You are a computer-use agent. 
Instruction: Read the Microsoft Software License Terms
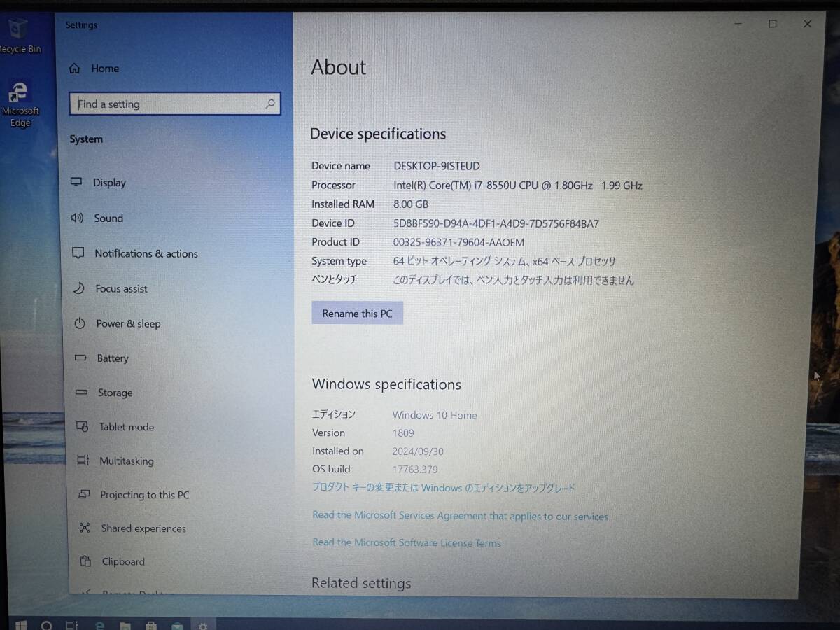pyautogui.click(x=407, y=542)
